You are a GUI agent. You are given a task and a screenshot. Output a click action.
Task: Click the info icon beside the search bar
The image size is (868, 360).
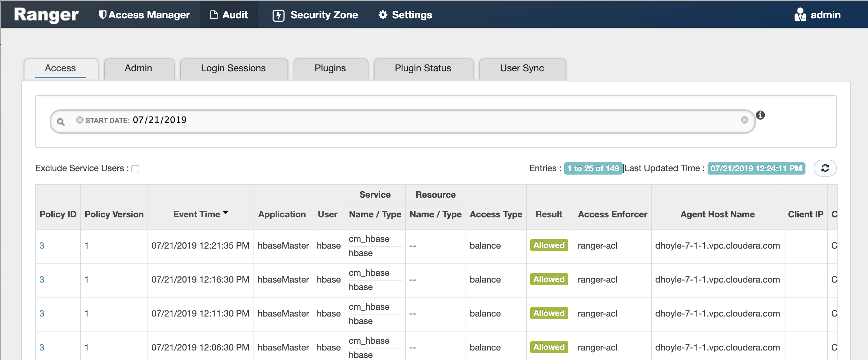click(x=761, y=115)
